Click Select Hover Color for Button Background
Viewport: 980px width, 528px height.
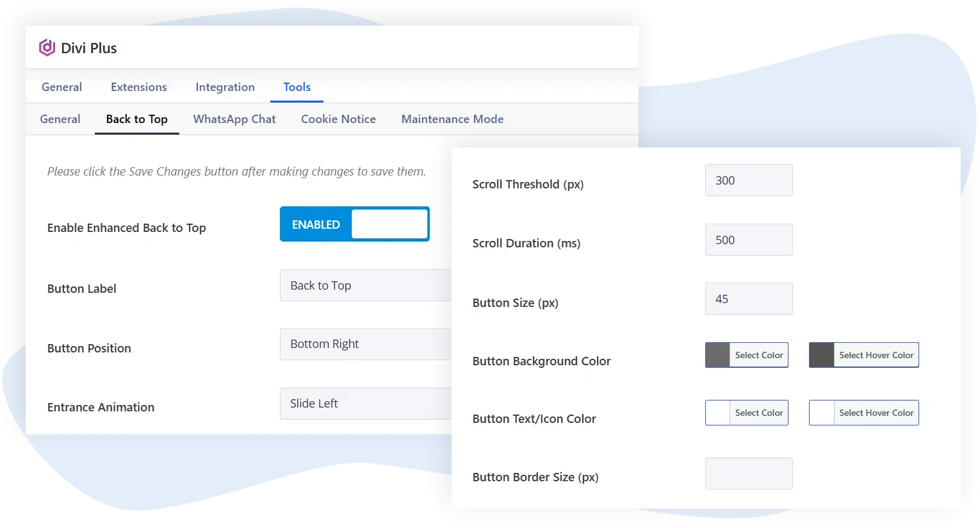click(x=876, y=355)
